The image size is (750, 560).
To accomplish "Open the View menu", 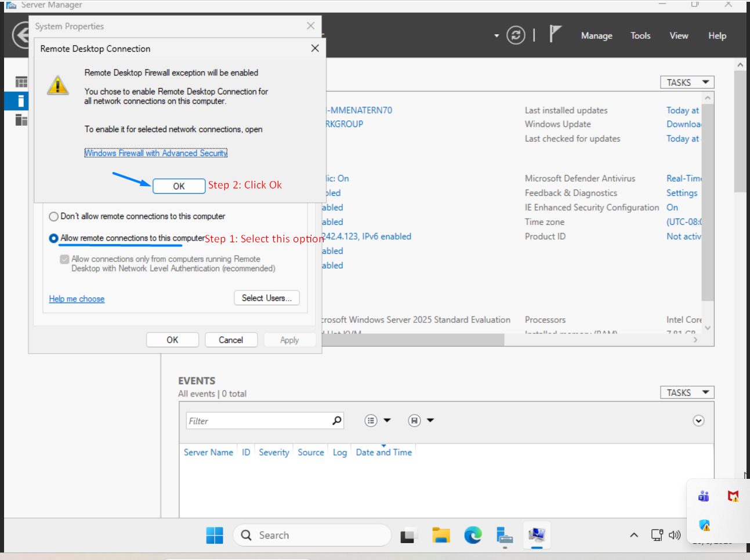I will coord(679,36).
